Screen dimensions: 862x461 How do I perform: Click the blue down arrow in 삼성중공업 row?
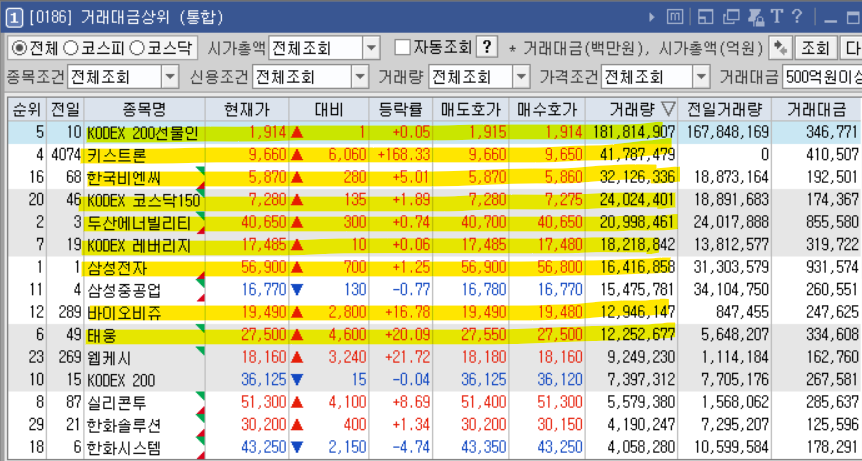(x=297, y=290)
